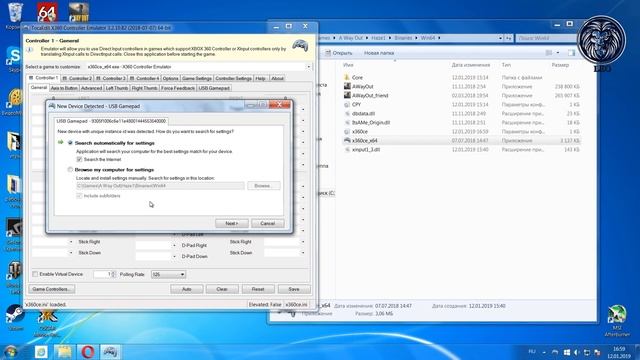The width and height of the screenshot is (640, 360).
Task: Open the Options tab
Action: (x=170, y=78)
